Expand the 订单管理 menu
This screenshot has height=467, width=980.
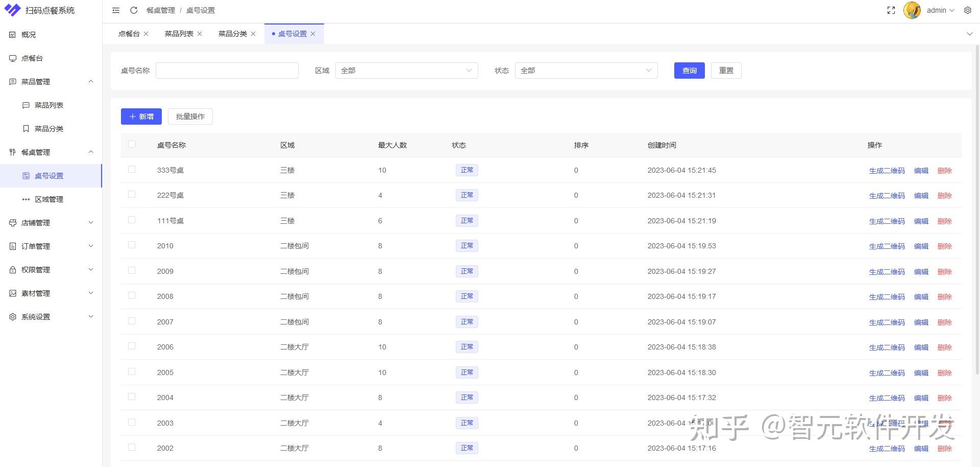click(91, 246)
